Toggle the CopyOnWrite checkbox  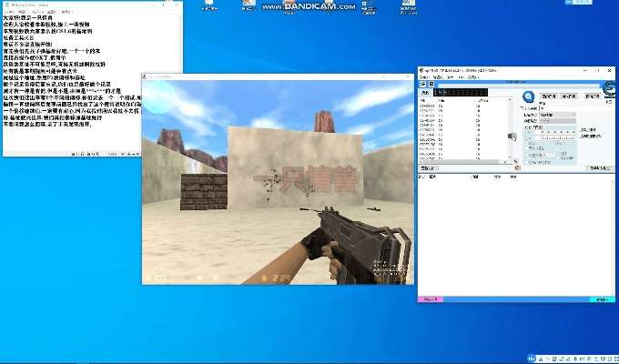point(526,148)
